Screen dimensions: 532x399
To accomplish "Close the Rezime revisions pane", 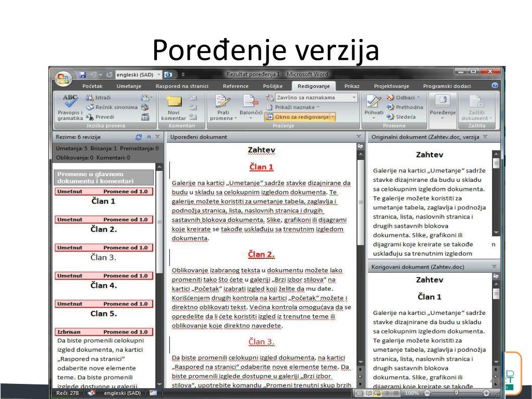I will coord(157,137).
